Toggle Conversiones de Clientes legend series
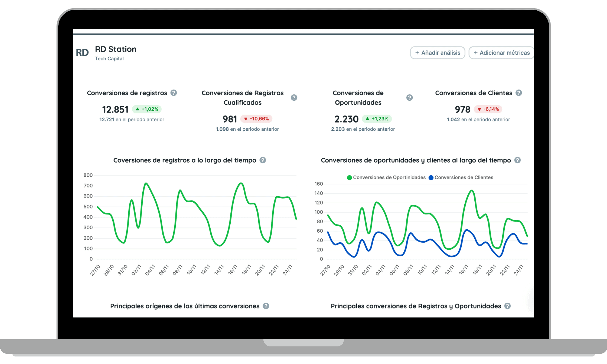 (x=464, y=177)
